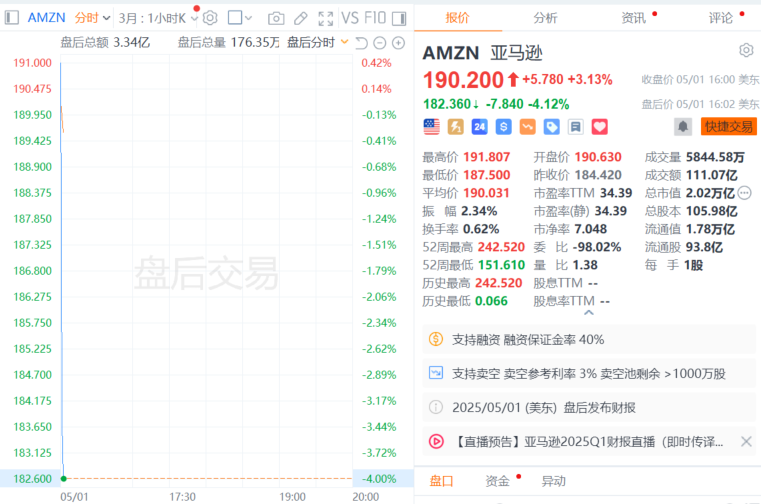Viewport: 761px width, 504px height.
Task: Toggle the left sidebar panel icon
Action: [x=12, y=18]
